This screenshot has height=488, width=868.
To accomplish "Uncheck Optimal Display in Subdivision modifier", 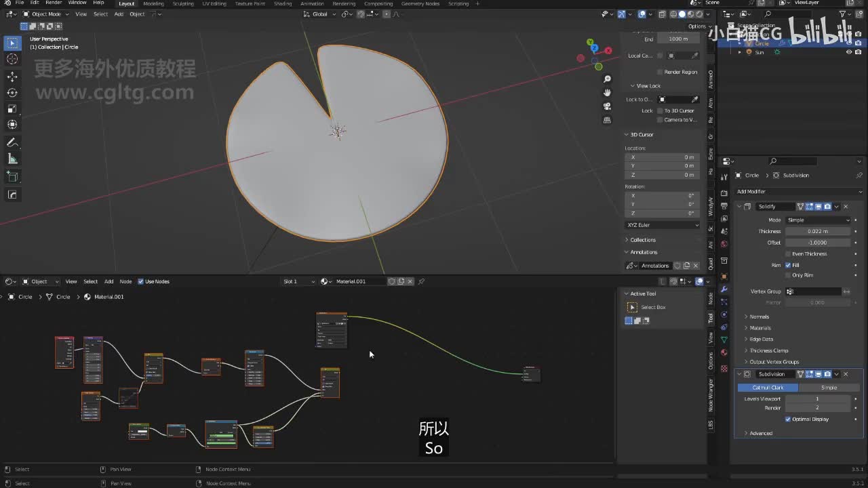I will tap(788, 419).
